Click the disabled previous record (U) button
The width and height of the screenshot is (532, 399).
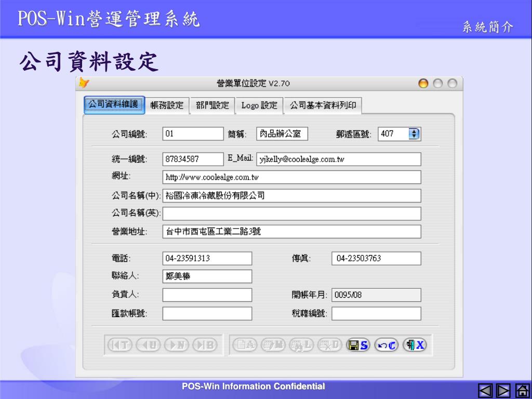coord(148,345)
